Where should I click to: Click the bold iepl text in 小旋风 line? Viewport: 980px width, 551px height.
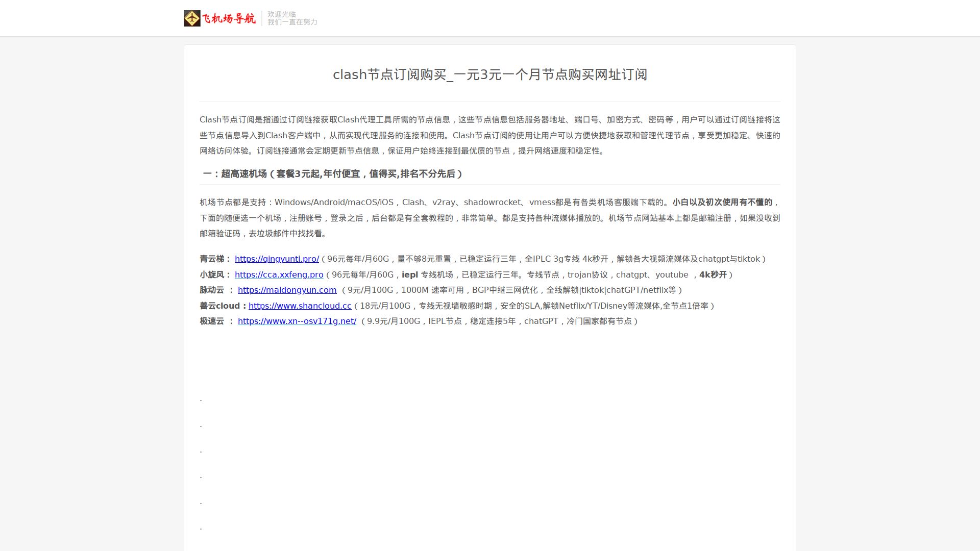[409, 275]
